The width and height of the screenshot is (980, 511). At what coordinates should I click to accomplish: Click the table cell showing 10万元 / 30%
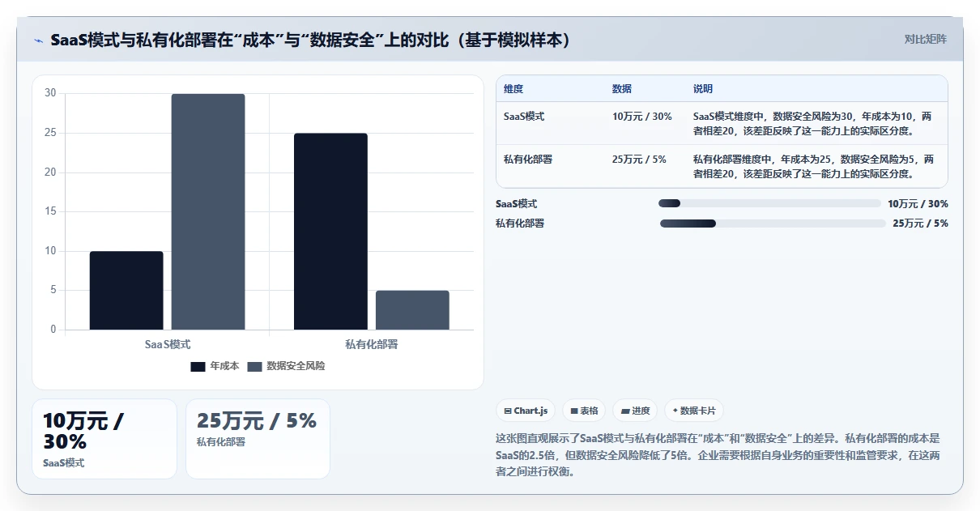click(642, 117)
